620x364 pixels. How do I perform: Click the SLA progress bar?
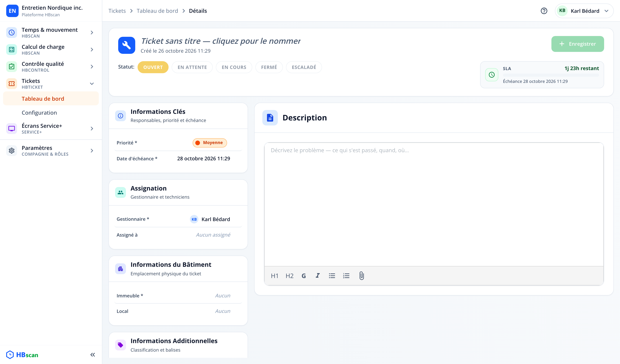coord(551,75)
